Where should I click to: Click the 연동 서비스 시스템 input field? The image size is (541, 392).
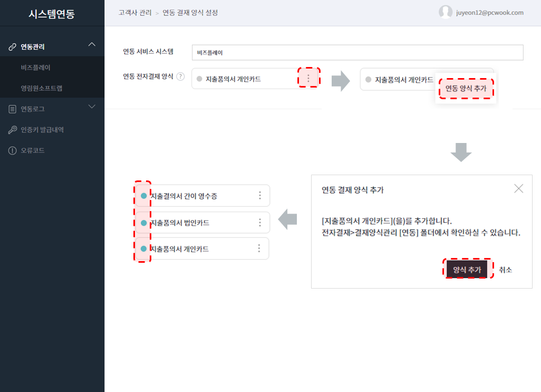pyautogui.click(x=357, y=53)
